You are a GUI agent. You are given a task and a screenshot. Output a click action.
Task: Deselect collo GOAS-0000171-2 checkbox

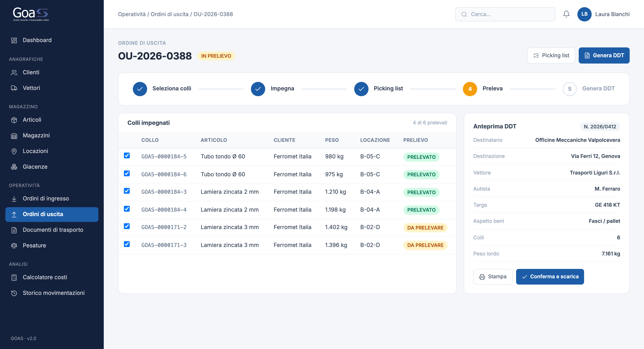[x=127, y=226]
